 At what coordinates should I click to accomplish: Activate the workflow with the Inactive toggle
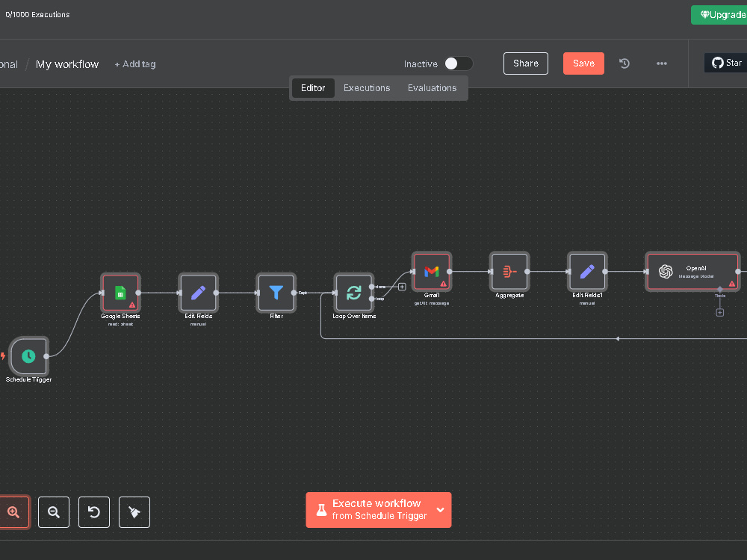click(458, 63)
